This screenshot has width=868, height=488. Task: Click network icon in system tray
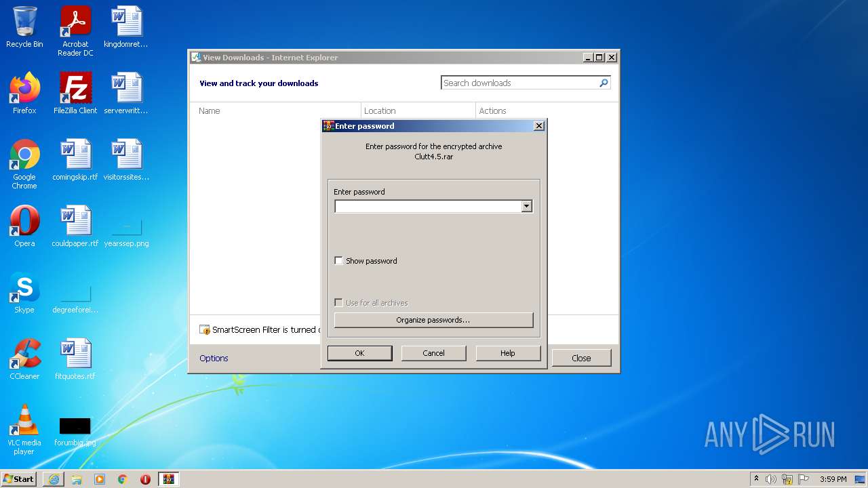(787, 479)
